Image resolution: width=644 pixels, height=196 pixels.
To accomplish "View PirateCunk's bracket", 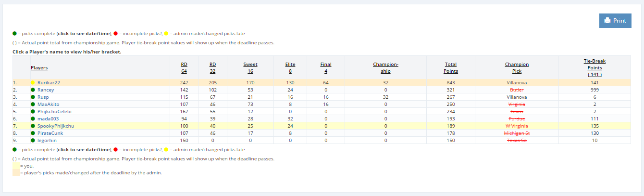I will pos(50,133).
